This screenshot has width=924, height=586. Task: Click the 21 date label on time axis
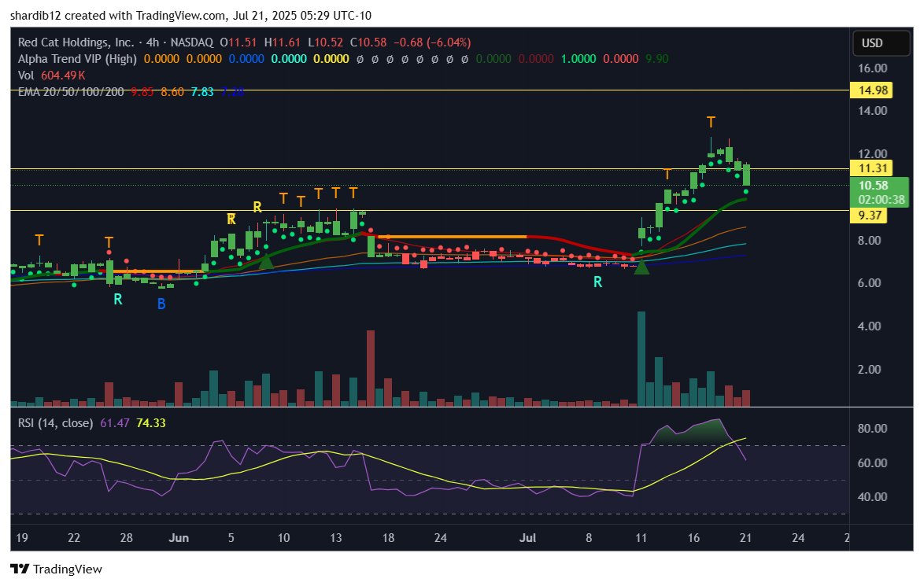pyautogui.click(x=745, y=538)
